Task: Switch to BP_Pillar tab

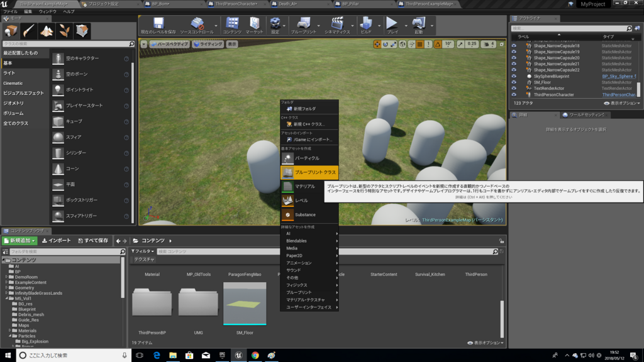Action: (x=350, y=4)
